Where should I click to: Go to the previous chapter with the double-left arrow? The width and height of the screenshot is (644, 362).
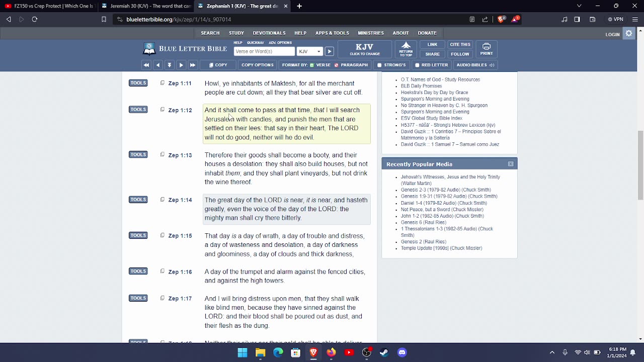coord(146,65)
